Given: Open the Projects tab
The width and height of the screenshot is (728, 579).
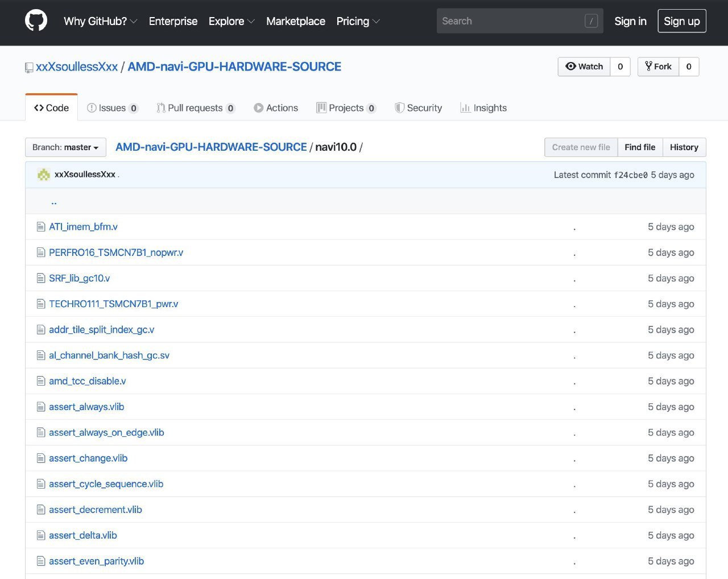Looking at the screenshot, I should 346,107.
